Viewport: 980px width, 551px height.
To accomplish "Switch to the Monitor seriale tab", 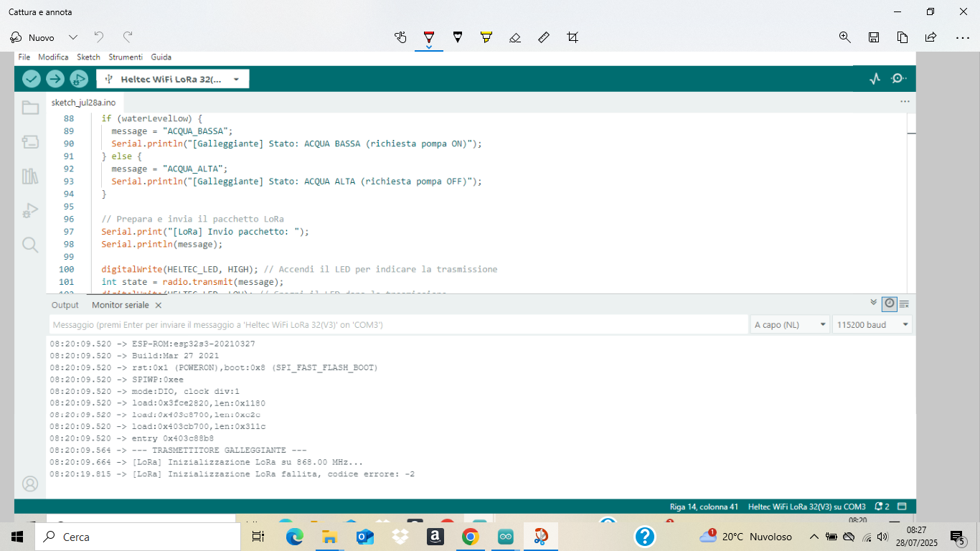I will tap(121, 305).
